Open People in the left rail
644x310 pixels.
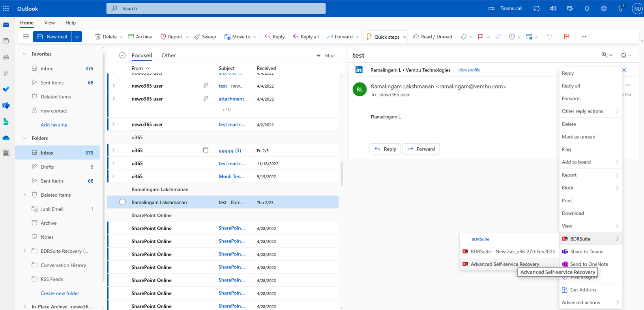(x=6, y=57)
